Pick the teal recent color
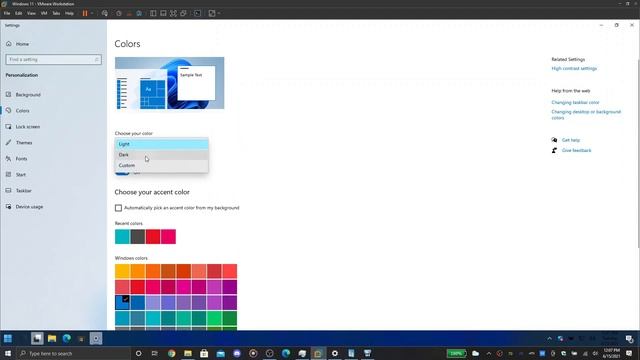Screen dimensions: 640x360 pyautogui.click(x=122, y=237)
